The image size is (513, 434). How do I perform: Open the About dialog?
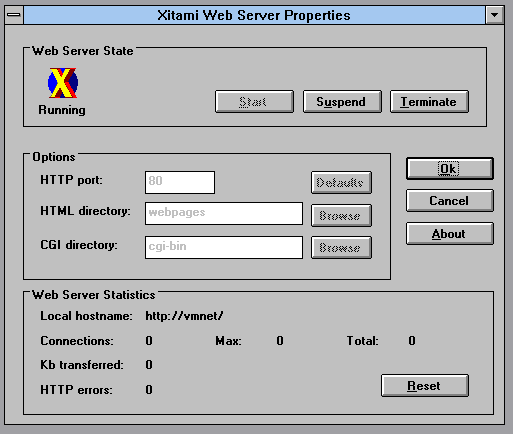[450, 234]
